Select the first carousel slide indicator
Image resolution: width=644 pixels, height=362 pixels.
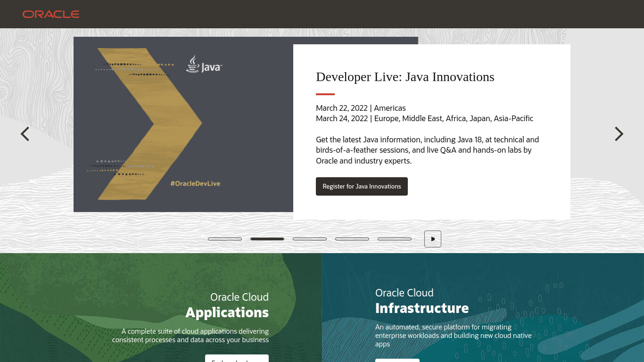pos(225,239)
